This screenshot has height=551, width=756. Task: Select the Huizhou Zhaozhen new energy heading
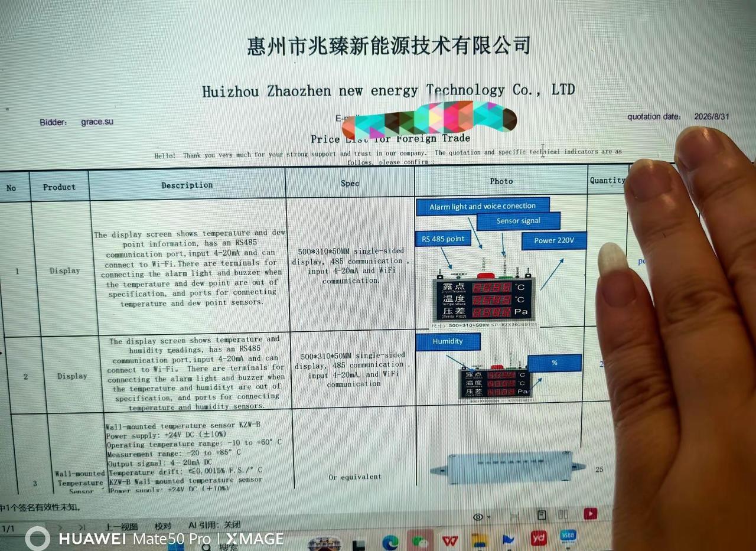pyautogui.click(x=388, y=91)
